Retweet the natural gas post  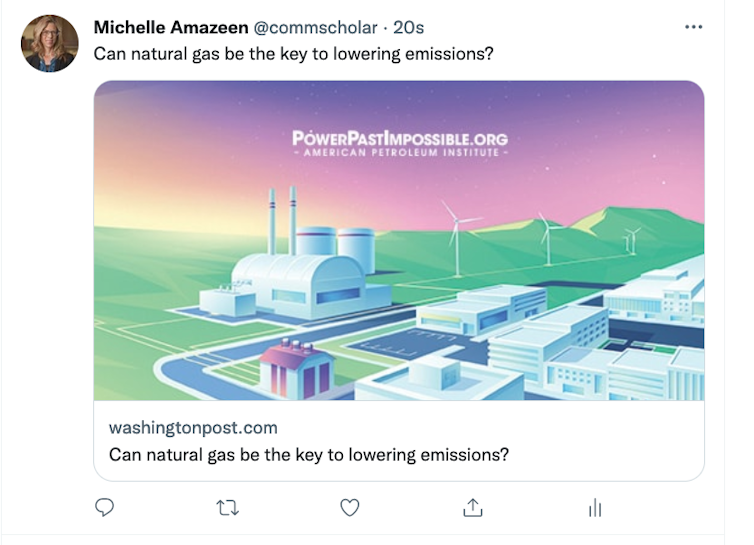pos(227,508)
